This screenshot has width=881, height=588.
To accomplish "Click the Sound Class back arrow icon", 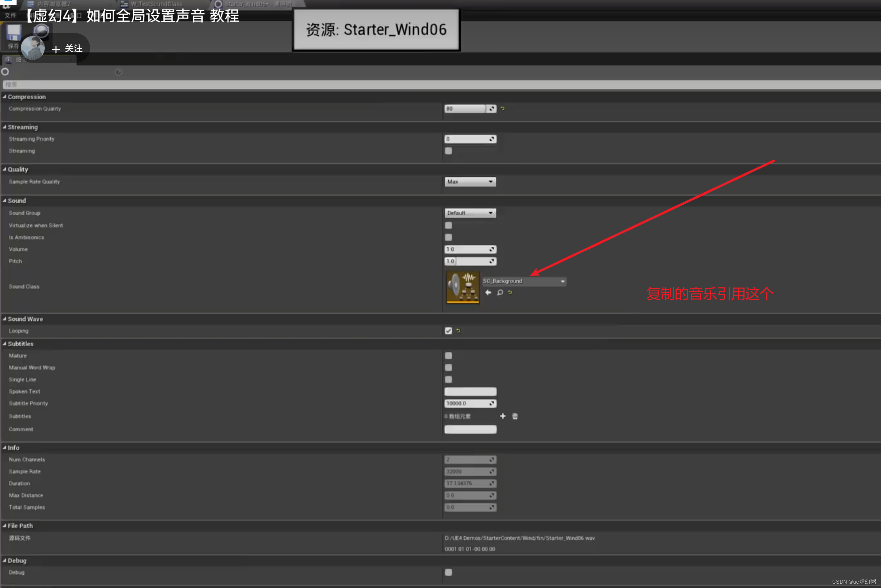I will pos(488,292).
